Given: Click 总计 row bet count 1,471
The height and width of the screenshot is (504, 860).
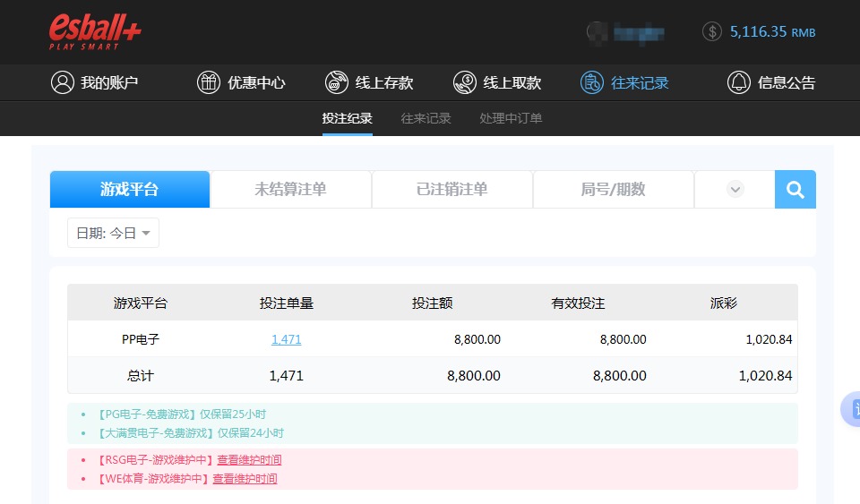Looking at the screenshot, I should pos(287,376).
